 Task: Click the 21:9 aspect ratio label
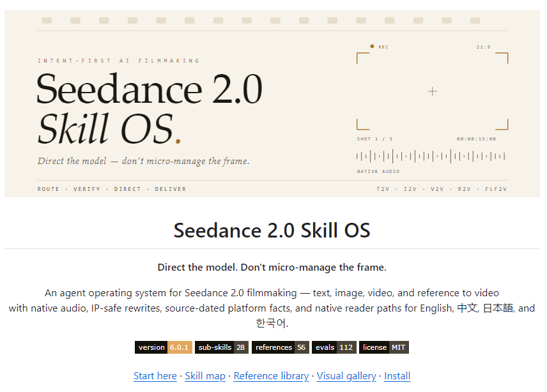click(x=484, y=47)
